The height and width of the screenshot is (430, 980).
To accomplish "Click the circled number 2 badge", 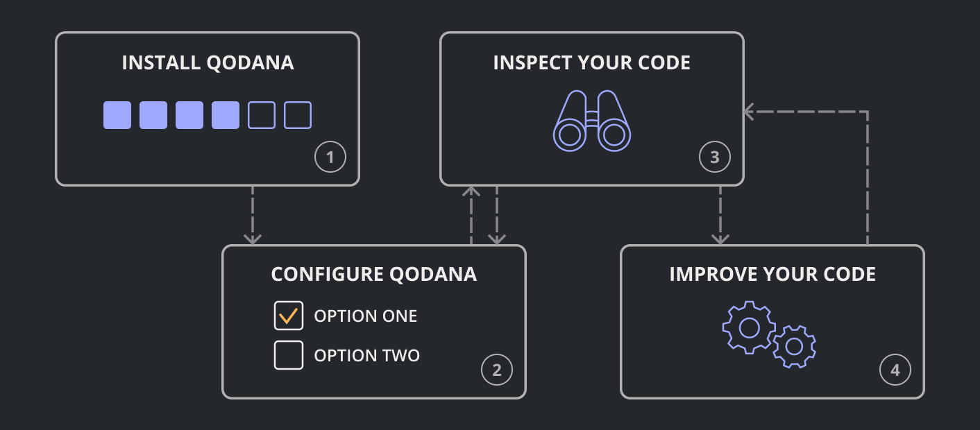I will point(497,370).
